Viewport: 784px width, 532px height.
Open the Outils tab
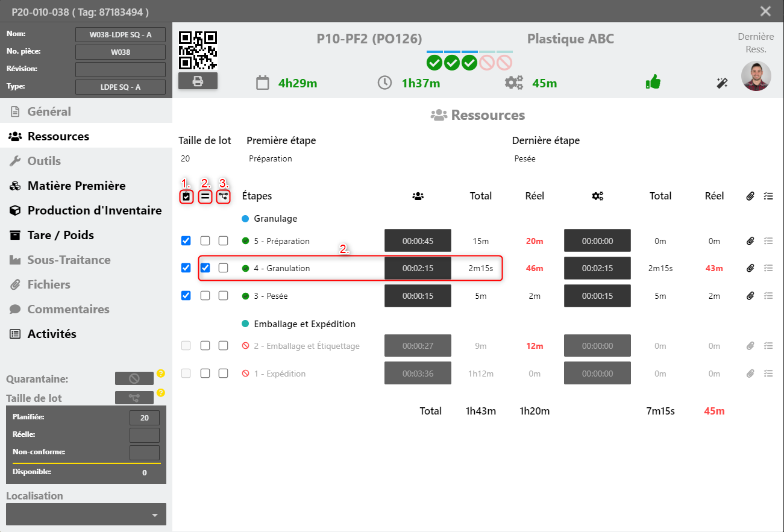[x=86, y=161]
